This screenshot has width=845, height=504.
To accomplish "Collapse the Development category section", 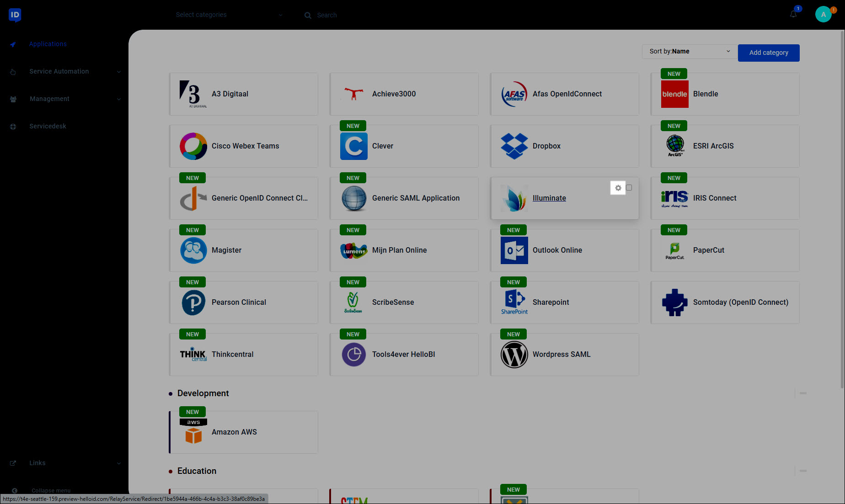I will pos(803,393).
